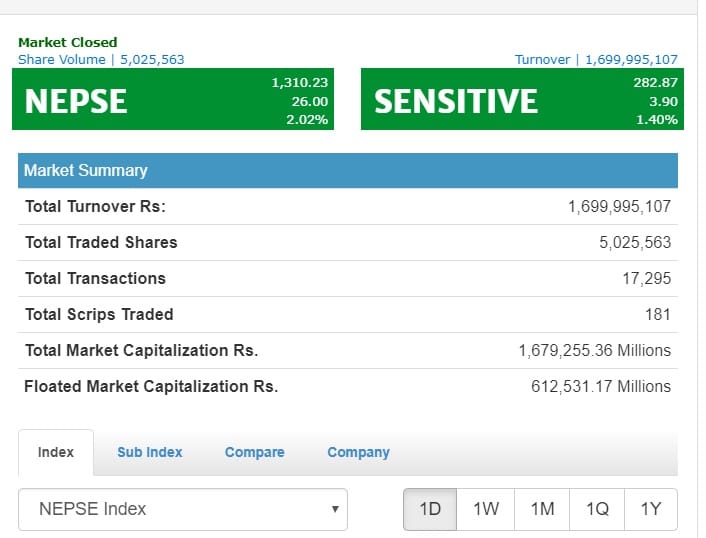The height and width of the screenshot is (538, 706).
Task: Select the 1D time range button
Action: pos(430,509)
